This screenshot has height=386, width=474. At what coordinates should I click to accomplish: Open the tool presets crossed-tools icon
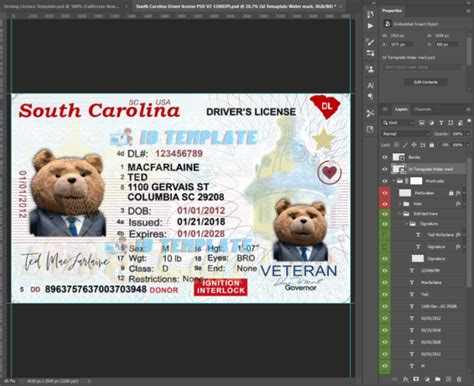click(x=370, y=113)
